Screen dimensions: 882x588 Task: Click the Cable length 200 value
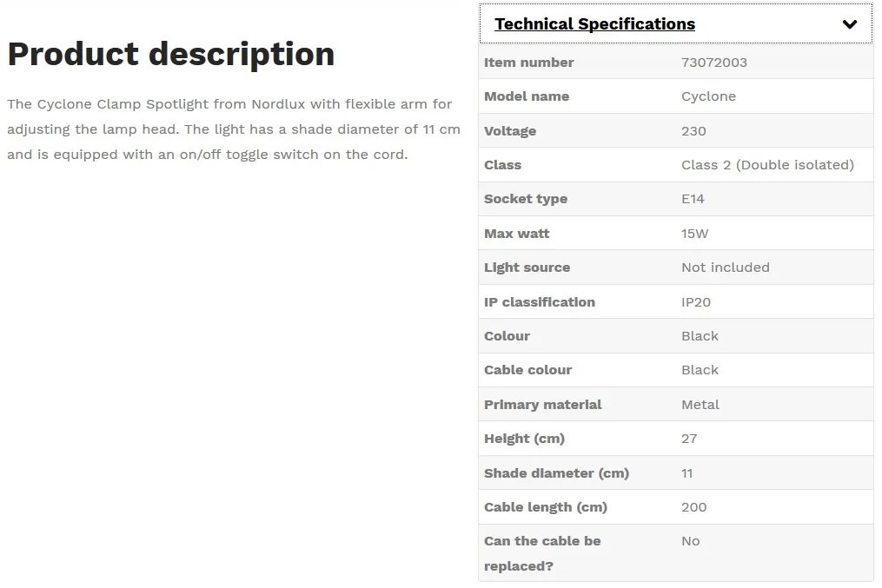[693, 507]
